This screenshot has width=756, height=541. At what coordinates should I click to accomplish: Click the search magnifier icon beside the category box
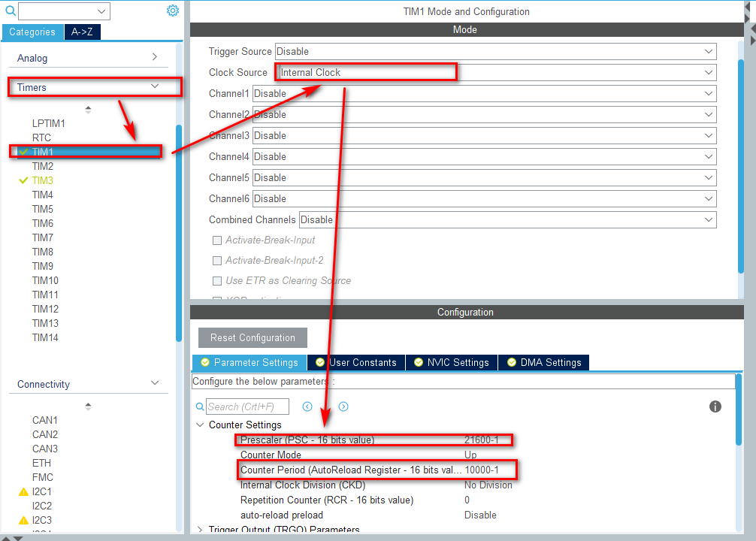10,11
